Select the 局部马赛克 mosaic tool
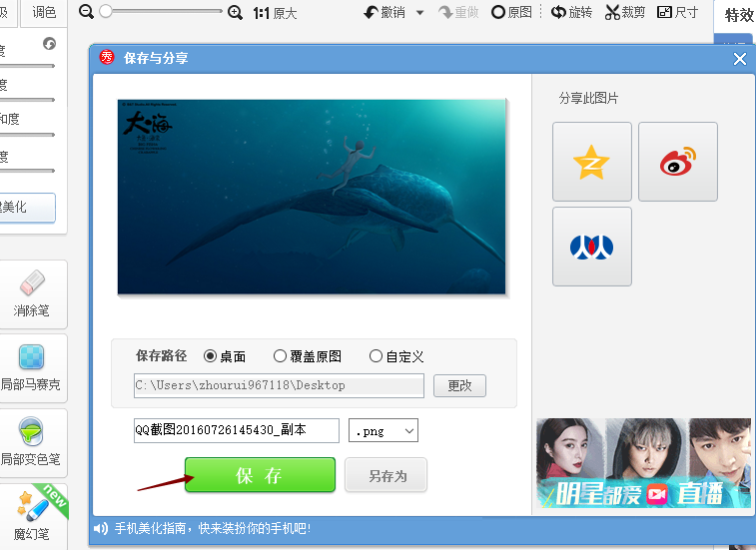 click(x=31, y=368)
